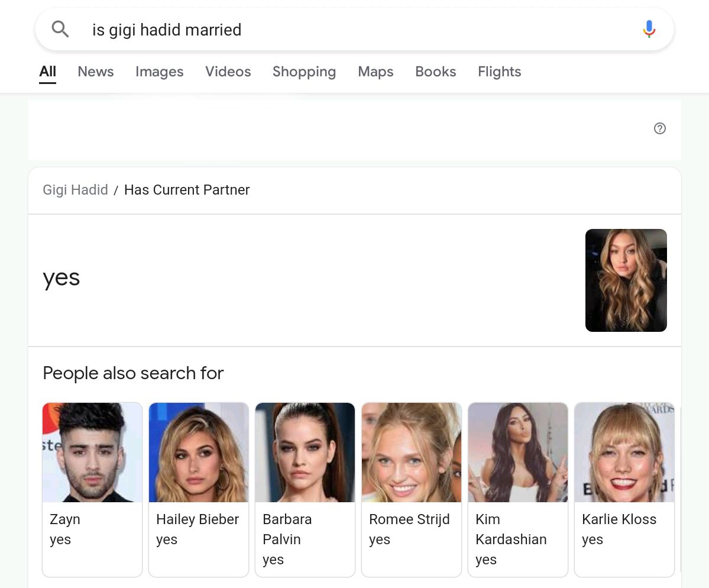Open the Books tab

click(x=435, y=72)
